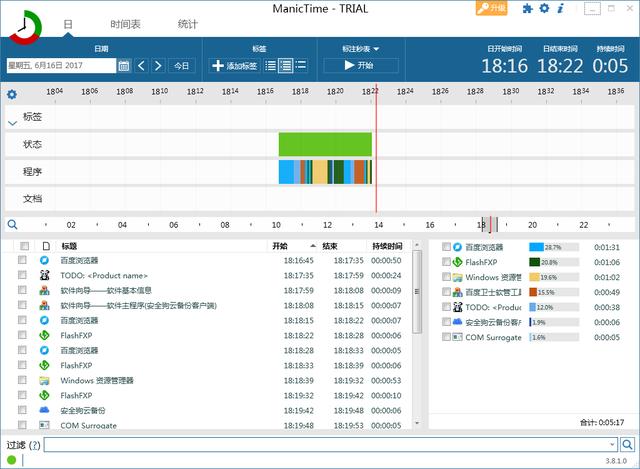This screenshot has height=469, width=640.
Task: Click the TODO Product name row icon
Action: tap(44, 276)
